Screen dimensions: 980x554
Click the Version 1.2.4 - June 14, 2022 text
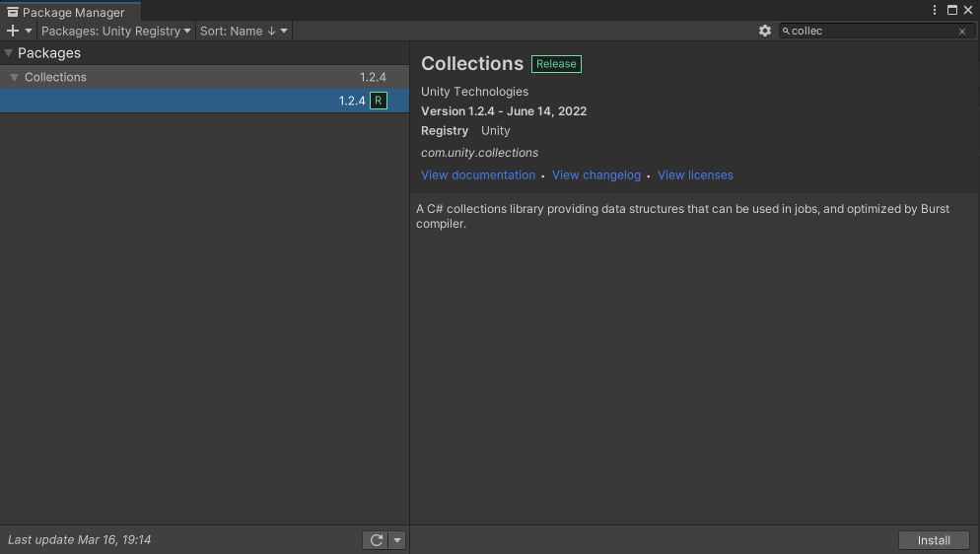click(x=504, y=111)
